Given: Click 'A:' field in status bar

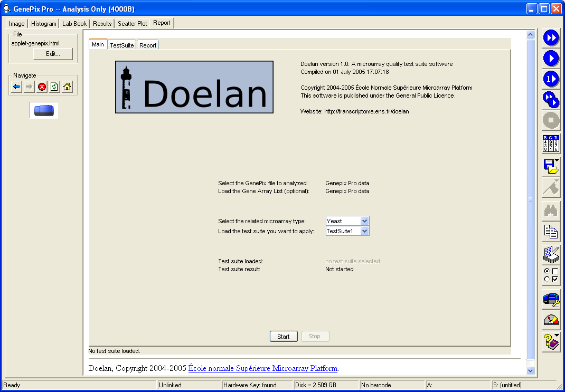Looking at the screenshot, I should (x=458, y=385).
